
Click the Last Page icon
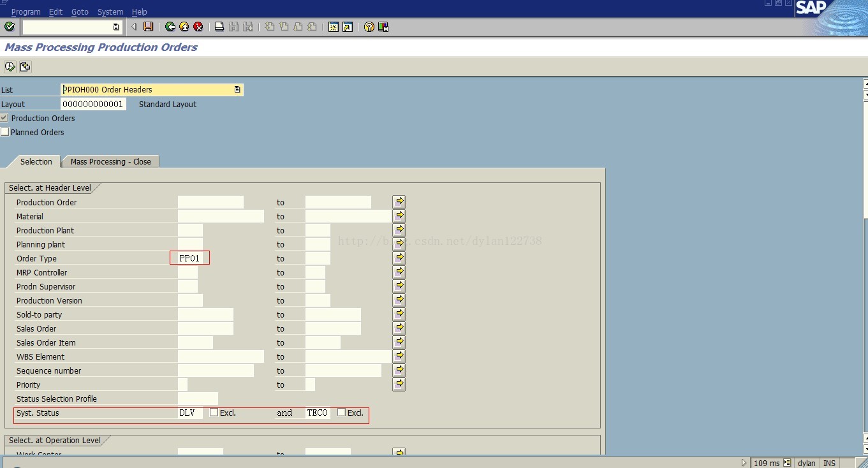click(x=311, y=27)
